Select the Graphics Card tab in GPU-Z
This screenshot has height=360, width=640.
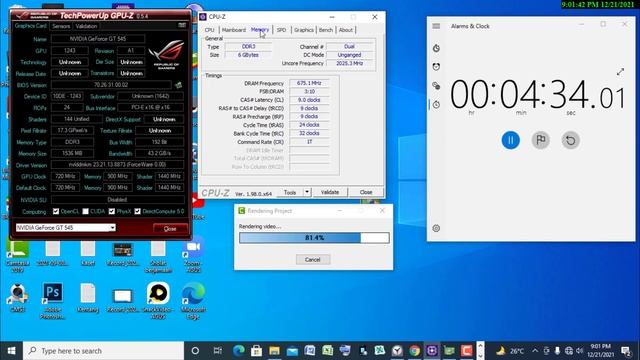[x=31, y=26]
